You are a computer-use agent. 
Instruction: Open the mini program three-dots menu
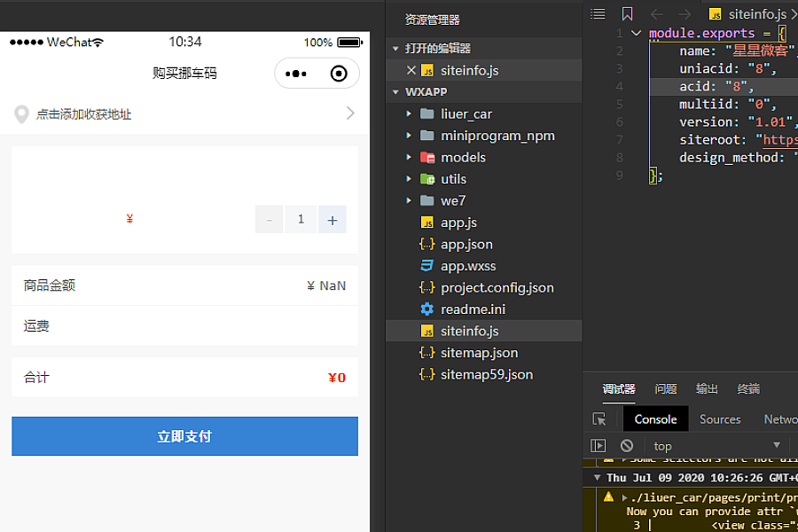pos(295,74)
